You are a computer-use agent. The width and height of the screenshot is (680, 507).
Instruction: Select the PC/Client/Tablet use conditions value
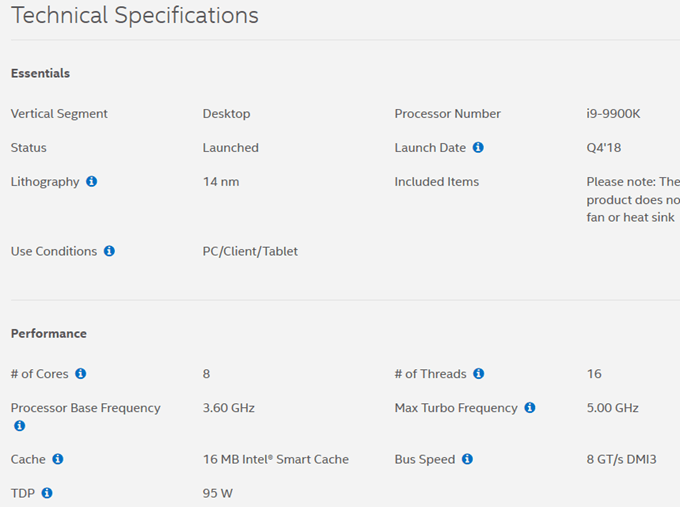point(250,251)
